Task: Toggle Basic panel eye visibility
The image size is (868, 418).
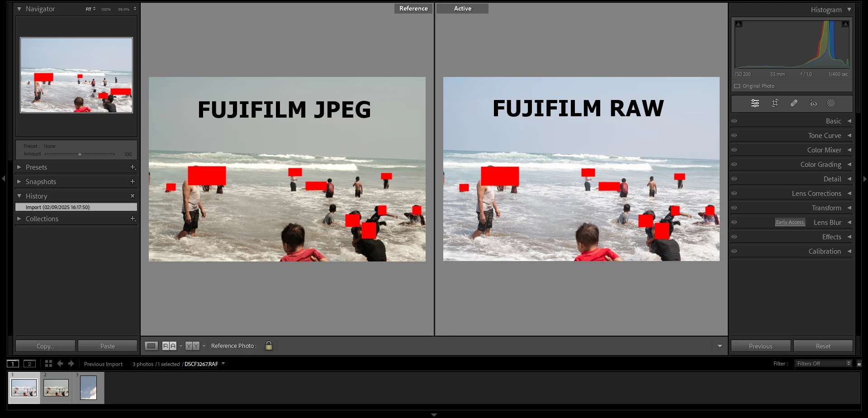Action: pyautogui.click(x=734, y=121)
